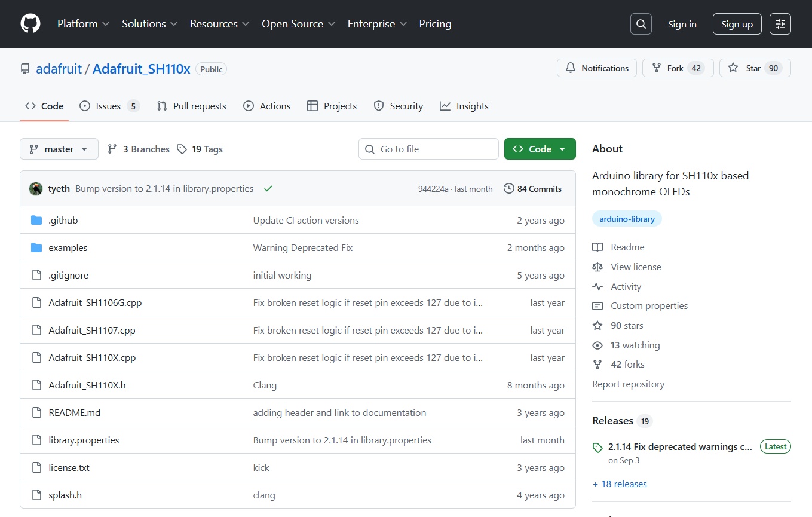
Task: Expand the Platform menu
Action: point(83,24)
